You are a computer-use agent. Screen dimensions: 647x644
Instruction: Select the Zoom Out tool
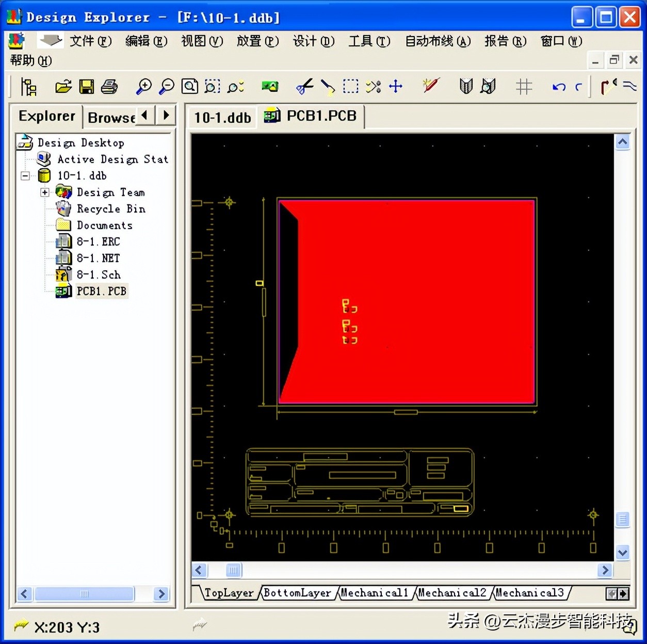tap(166, 86)
